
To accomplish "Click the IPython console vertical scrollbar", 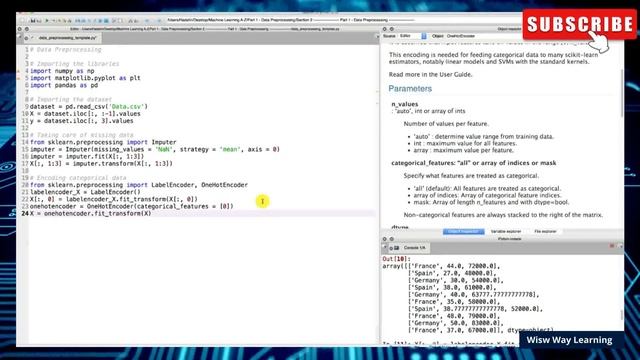I will pyautogui.click(x=622, y=315).
